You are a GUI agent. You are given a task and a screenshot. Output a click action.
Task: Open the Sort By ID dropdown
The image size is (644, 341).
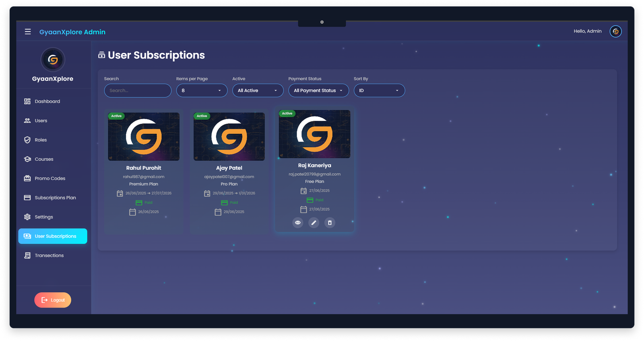click(380, 91)
